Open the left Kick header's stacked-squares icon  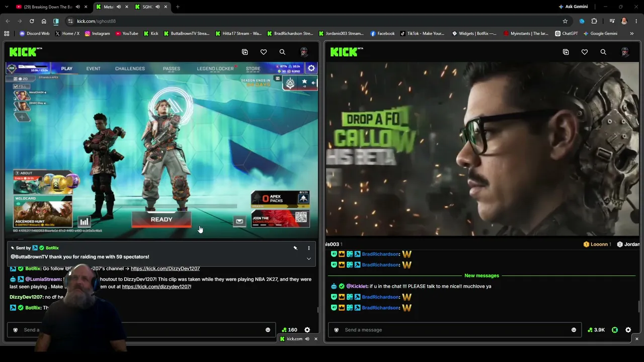[x=245, y=52]
